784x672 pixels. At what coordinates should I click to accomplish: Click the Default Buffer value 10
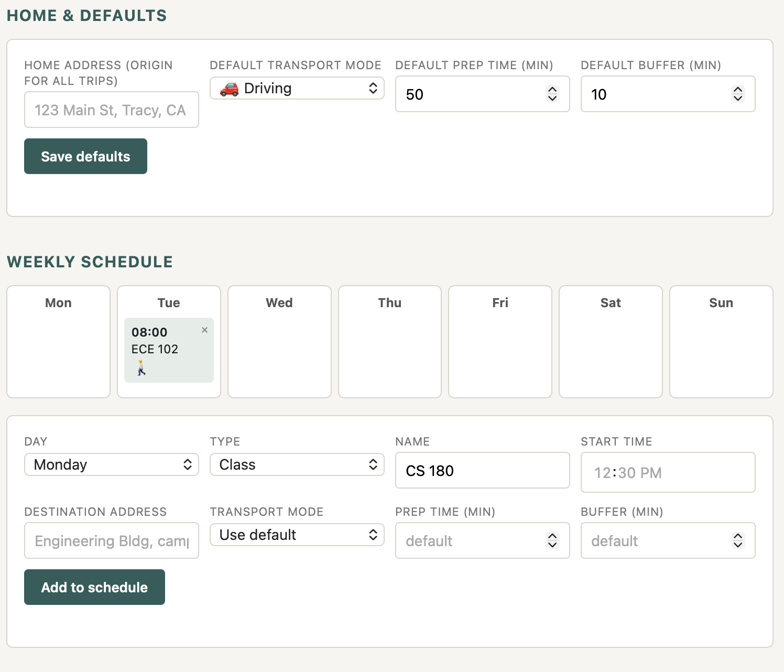pos(599,94)
